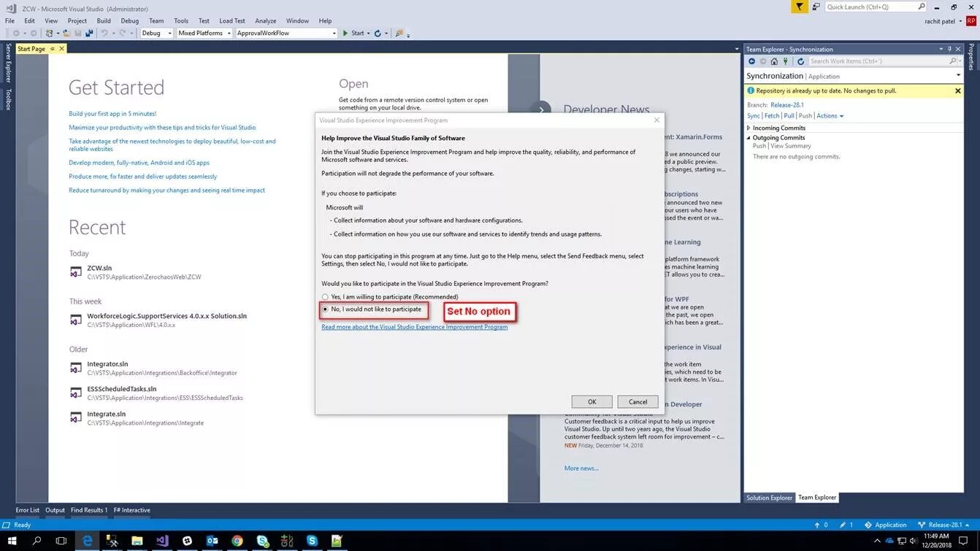
Task: Open Visual Studio from the Windows taskbar
Action: (162, 541)
